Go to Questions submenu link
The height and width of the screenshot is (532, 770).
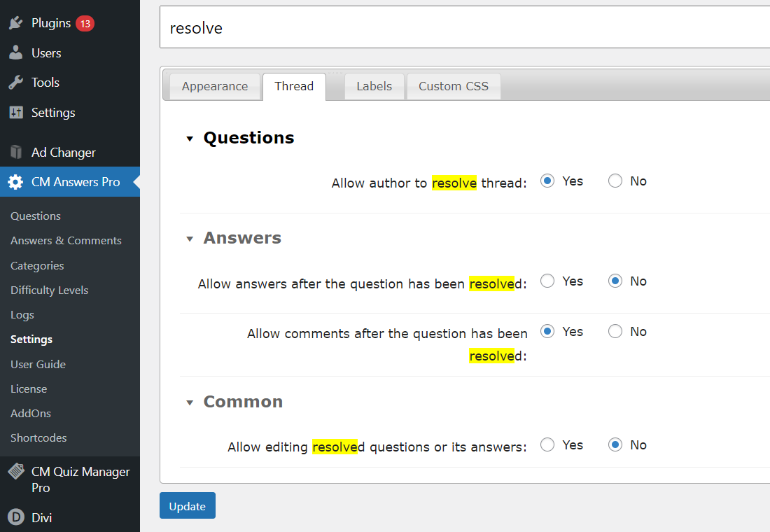click(36, 216)
